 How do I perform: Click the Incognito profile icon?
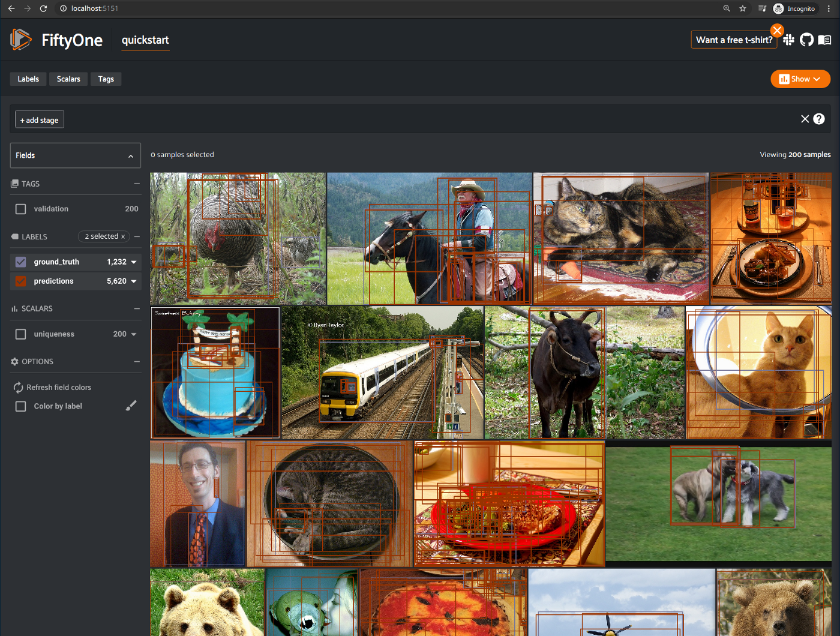coord(778,8)
